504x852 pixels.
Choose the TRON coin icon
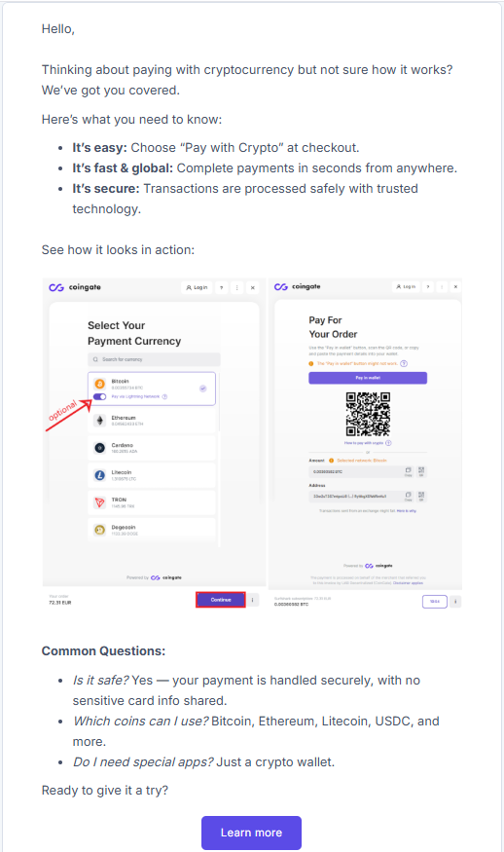pyautogui.click(x=99, y=502)
